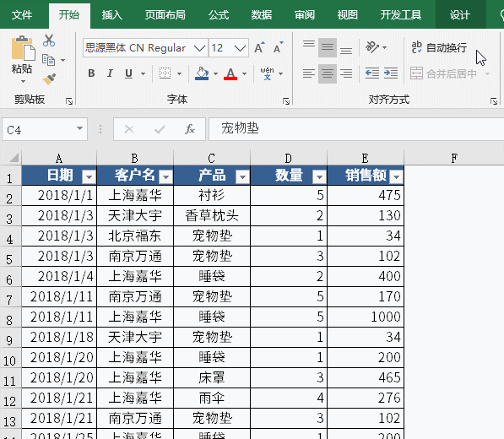Open the 审阅 tab
This screenshot has height=439, width=504.
[305, 15]
